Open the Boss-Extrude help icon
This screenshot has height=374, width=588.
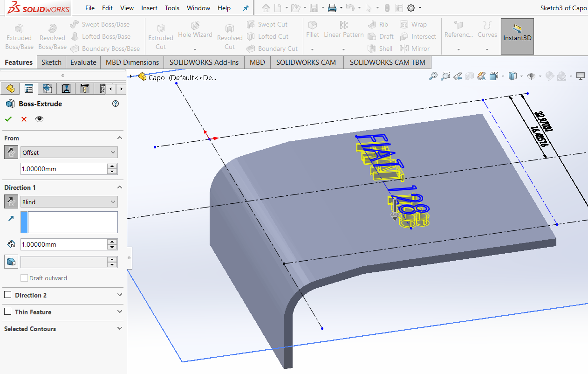click(116, 104)
